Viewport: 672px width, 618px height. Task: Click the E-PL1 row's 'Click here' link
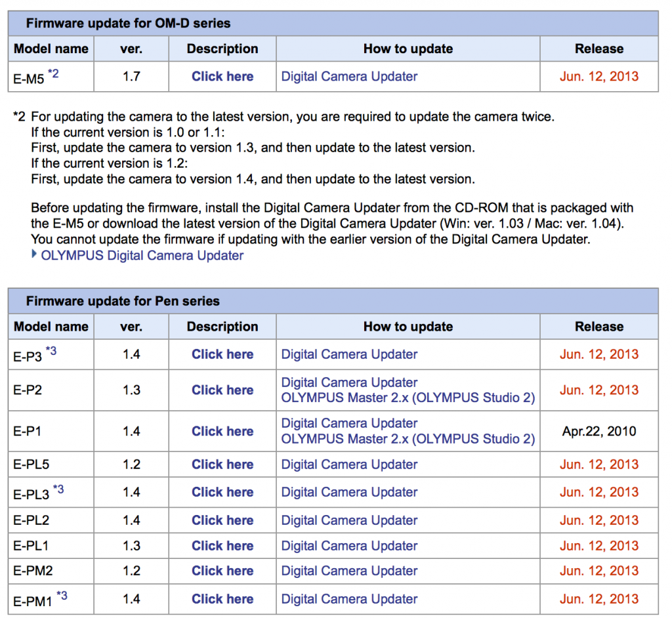tap(222, 546)
